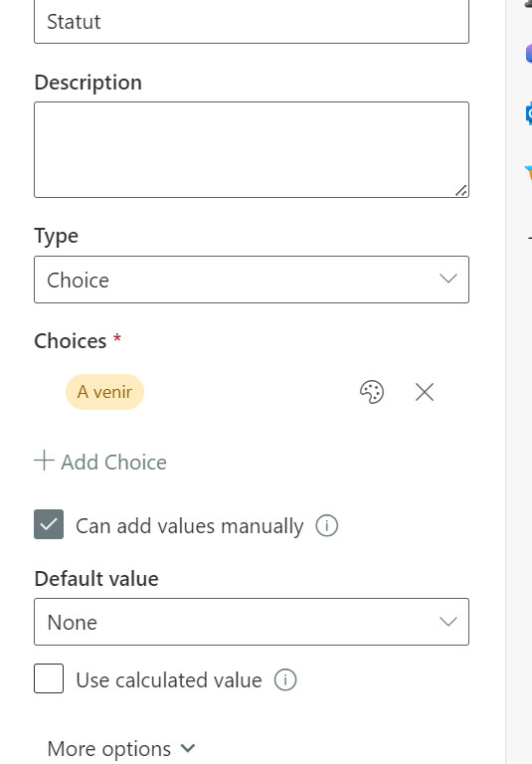Expand the More options section

point(121,748)
